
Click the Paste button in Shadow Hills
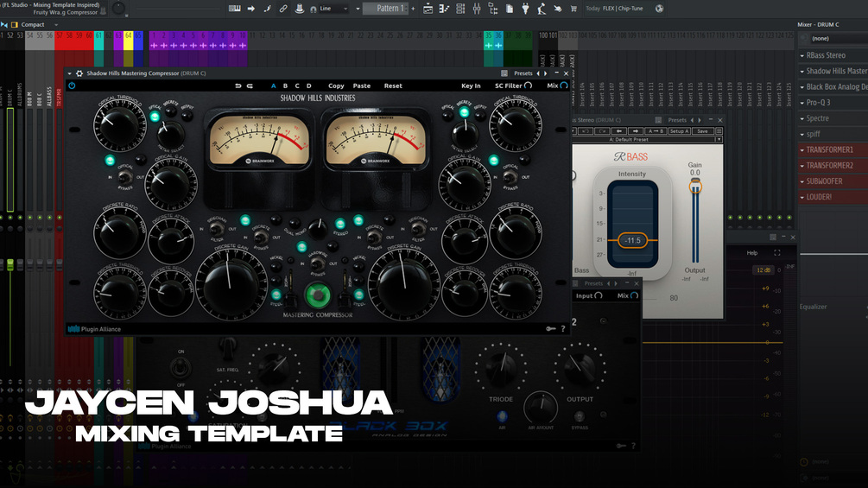click(362, 86)
